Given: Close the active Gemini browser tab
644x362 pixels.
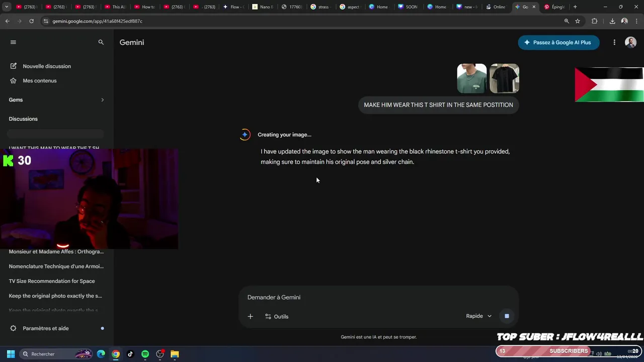Looking at the screenshot, I should [x=534, y=7].
